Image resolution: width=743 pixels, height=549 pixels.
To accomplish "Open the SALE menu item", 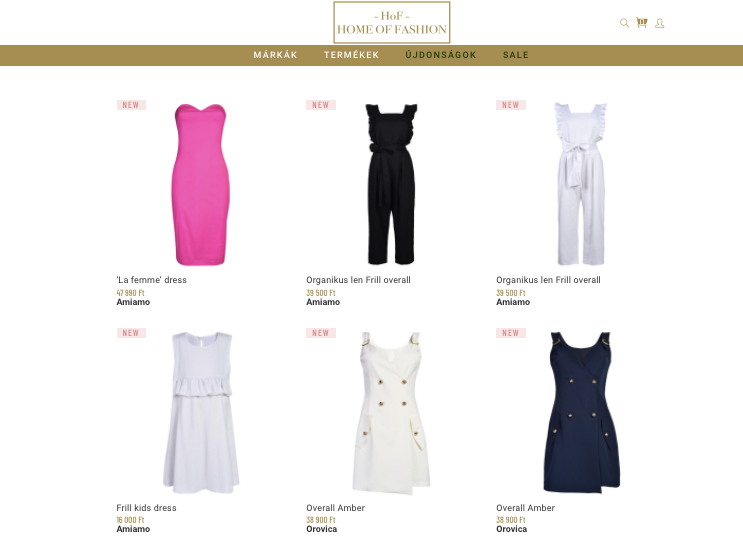I will pyautogui.click(x=516, y=55).
